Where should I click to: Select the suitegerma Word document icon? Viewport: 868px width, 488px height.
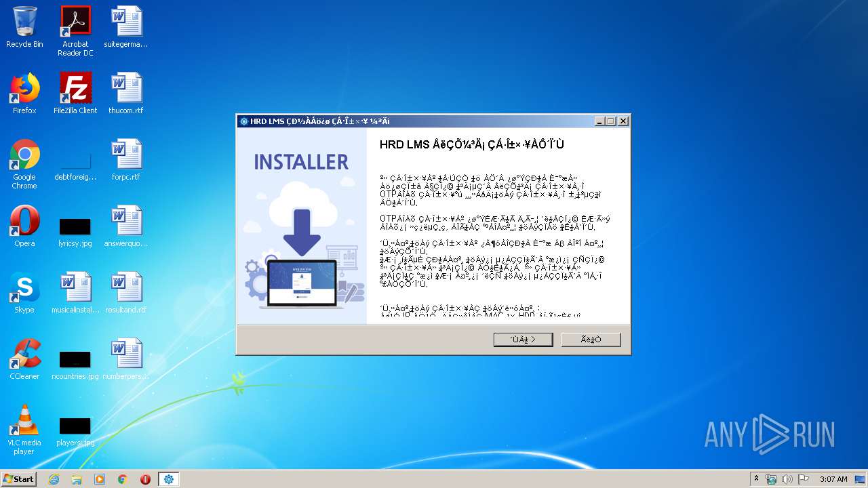click(126, 27)
